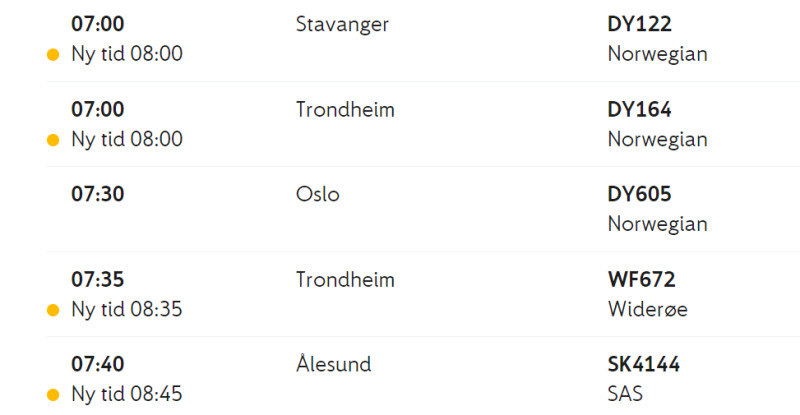Open flight DY164 details

[x=639, y=109]
